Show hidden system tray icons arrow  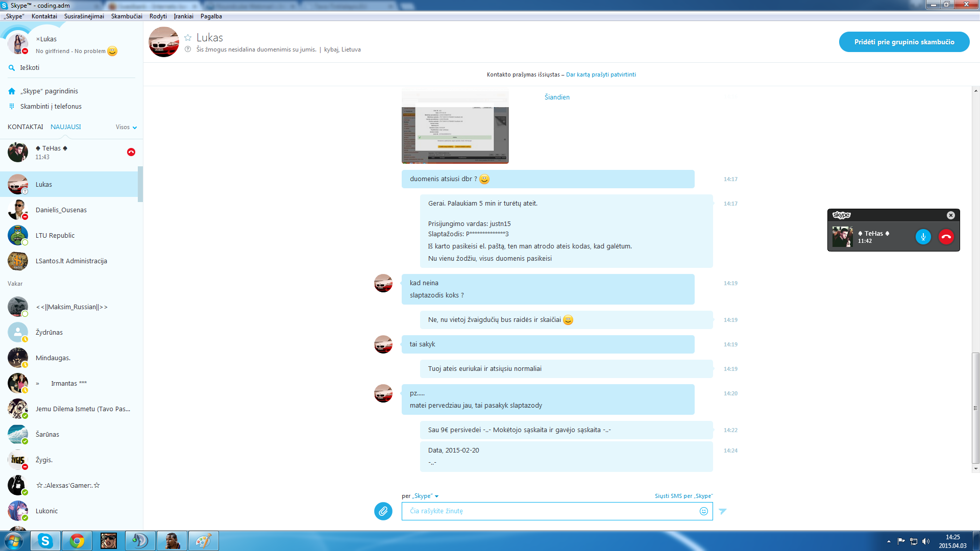tap(889, 541)
